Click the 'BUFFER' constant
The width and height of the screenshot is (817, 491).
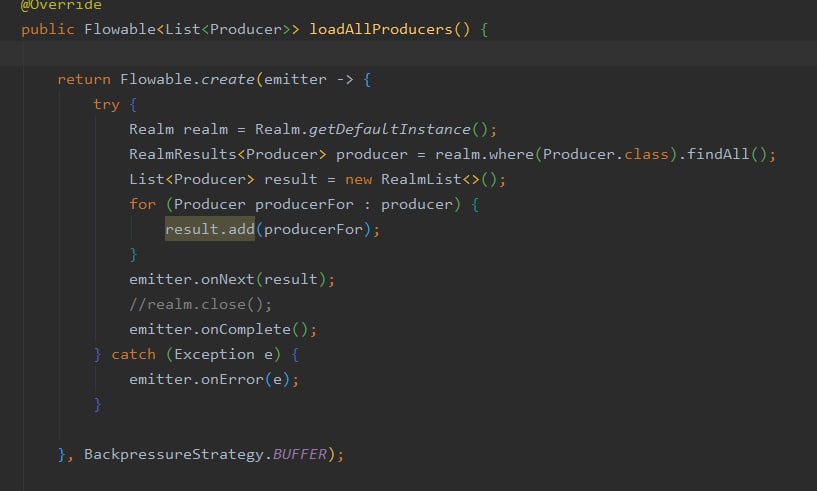tap(300, 455)
